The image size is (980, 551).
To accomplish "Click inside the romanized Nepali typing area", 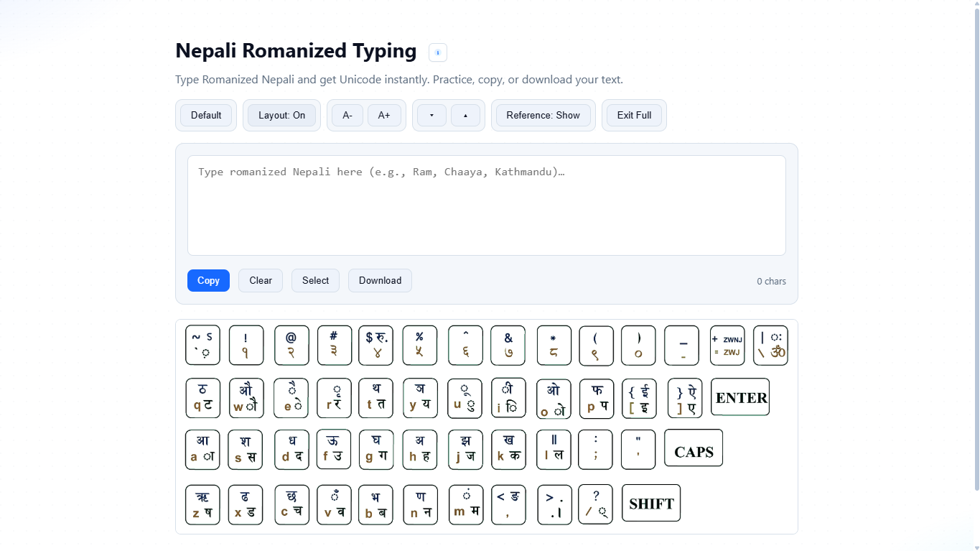I will [x=486, y=205].
